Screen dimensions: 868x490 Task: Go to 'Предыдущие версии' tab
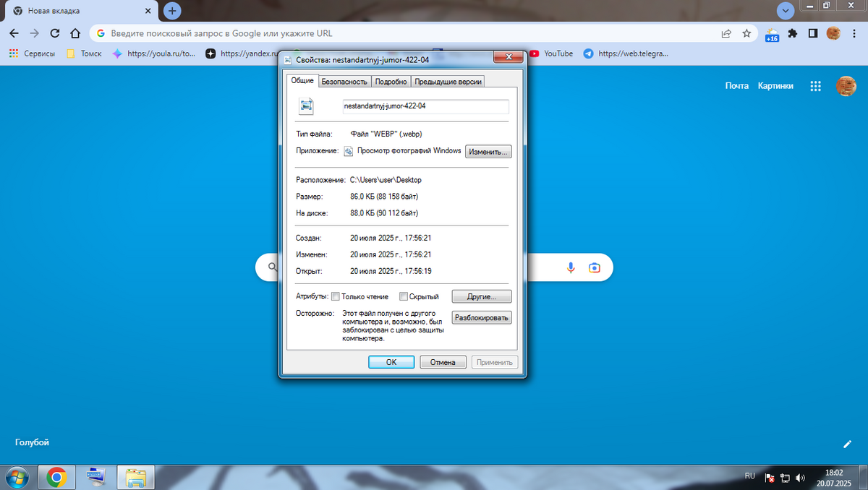[x=448, y=82]
